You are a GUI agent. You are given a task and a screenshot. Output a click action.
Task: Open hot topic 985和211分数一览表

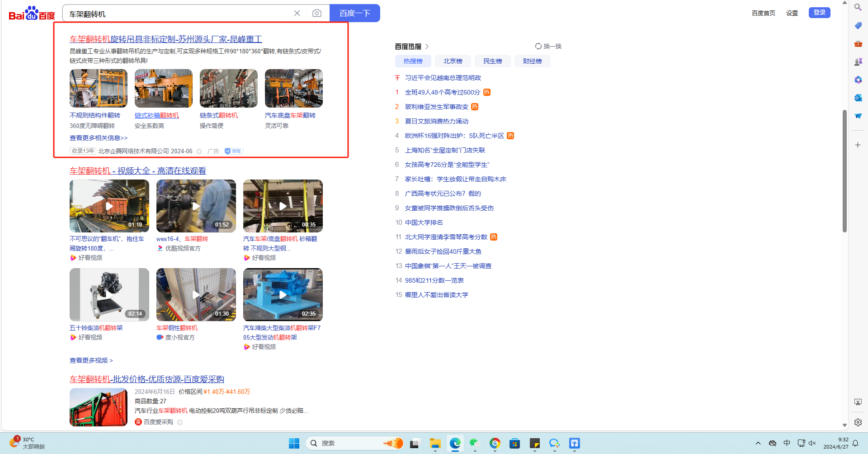click(x=434, y=280)
